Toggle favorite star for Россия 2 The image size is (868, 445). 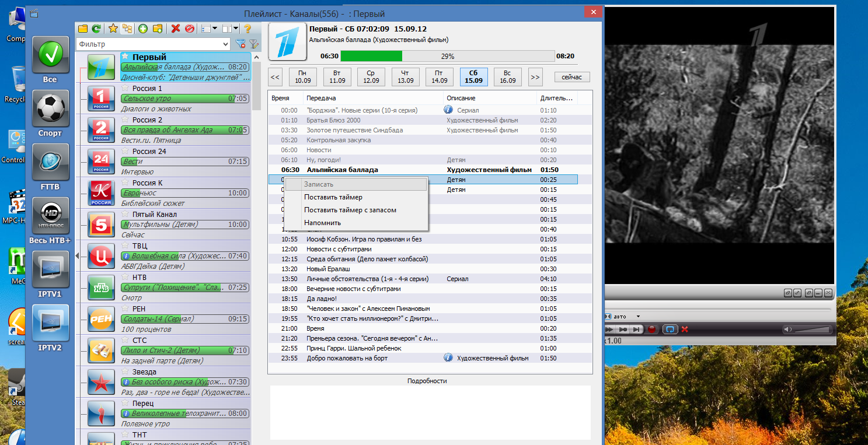click(x=125, y=120)
